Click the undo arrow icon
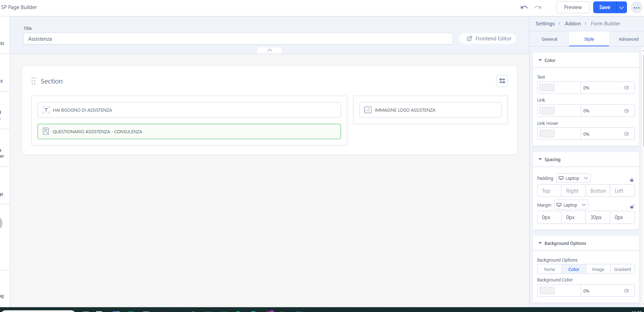Screen dimensions: 644x312 coord(524,7)
